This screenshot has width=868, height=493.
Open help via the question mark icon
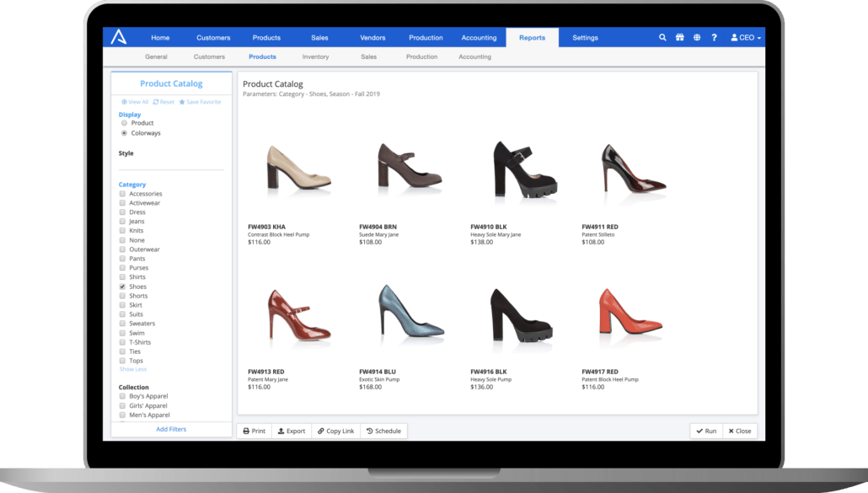(713, 37)
